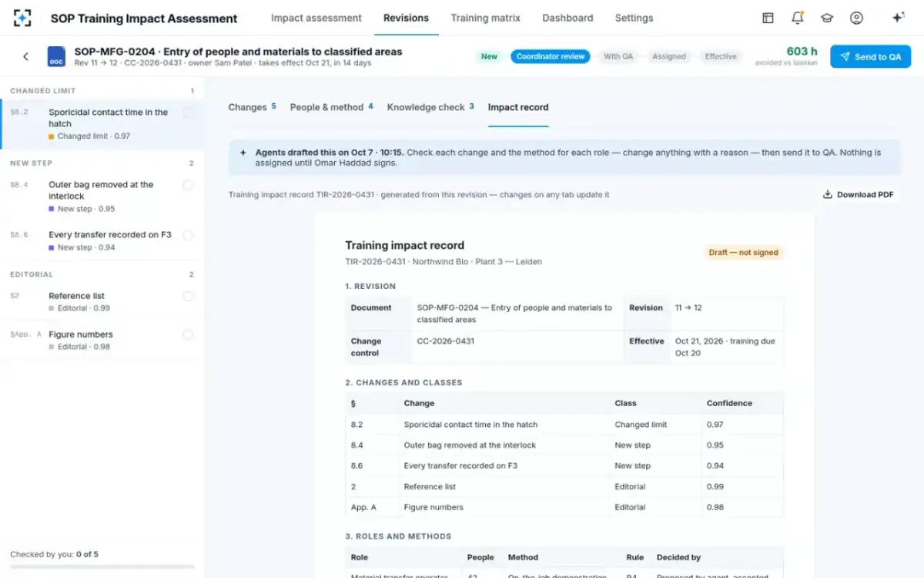Screen dimensions: 924x578
Task: Switch to the Changes tab
Action: click(x=252, y=107)
